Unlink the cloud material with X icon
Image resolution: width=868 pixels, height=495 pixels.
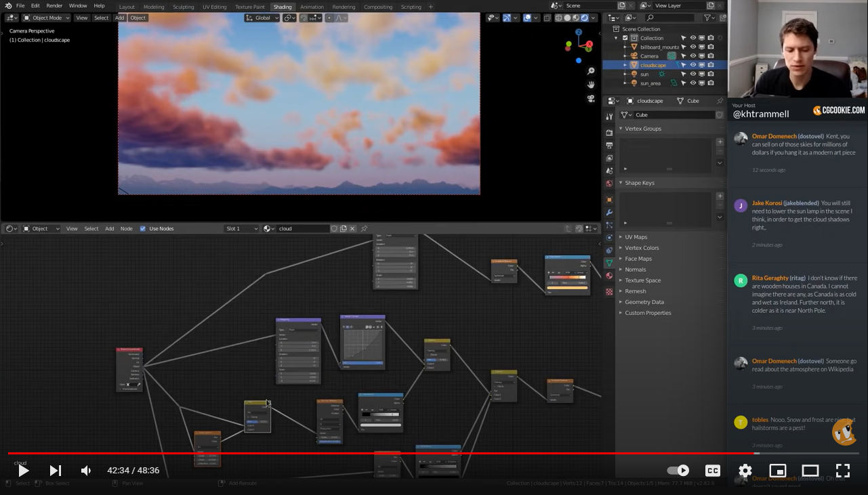[x=352, y=229]
